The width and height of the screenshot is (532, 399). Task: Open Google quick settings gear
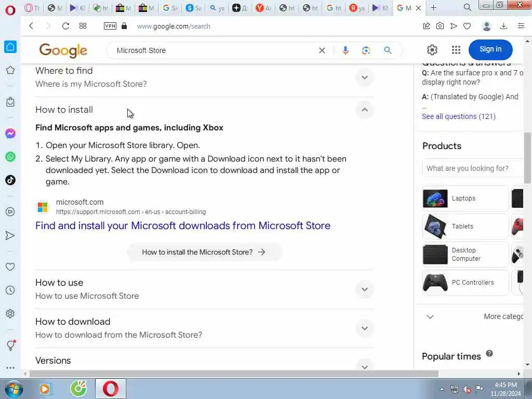click(x=432, y=50)
